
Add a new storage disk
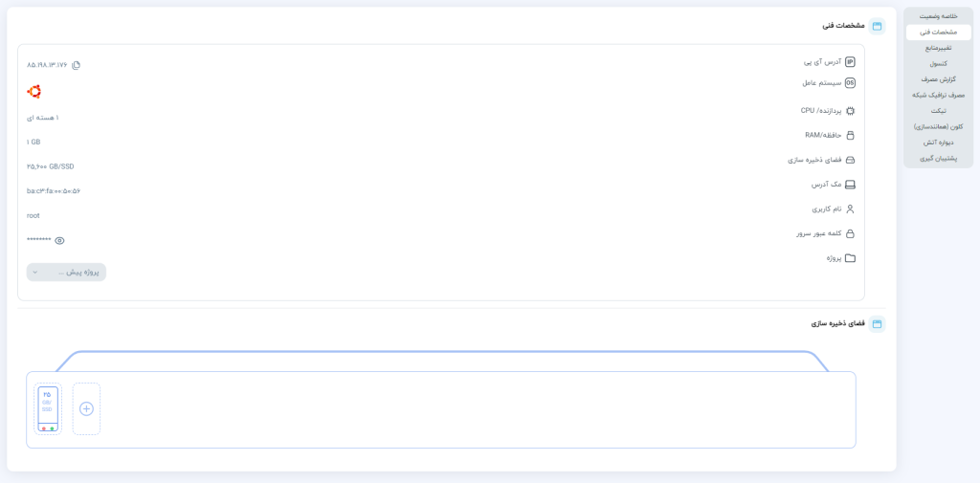pos(86,408)
